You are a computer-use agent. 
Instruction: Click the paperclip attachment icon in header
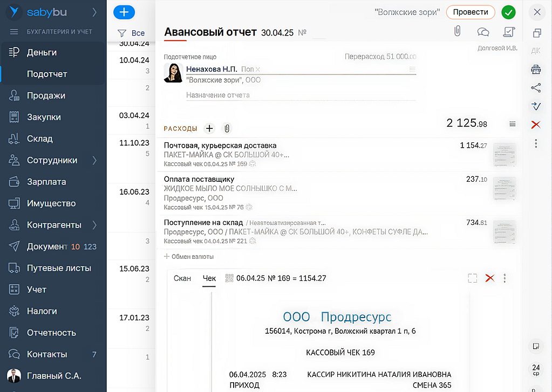(457, 32)
